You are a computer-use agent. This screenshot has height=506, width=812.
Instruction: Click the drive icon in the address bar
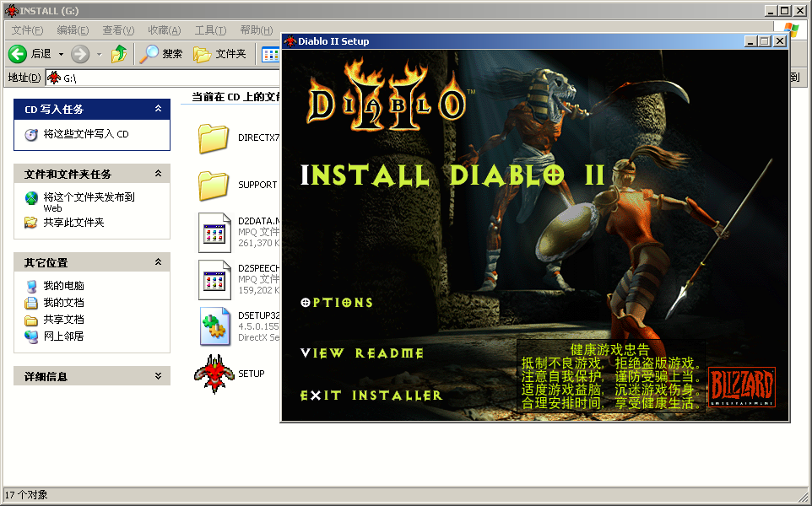[x=54, y=78]
